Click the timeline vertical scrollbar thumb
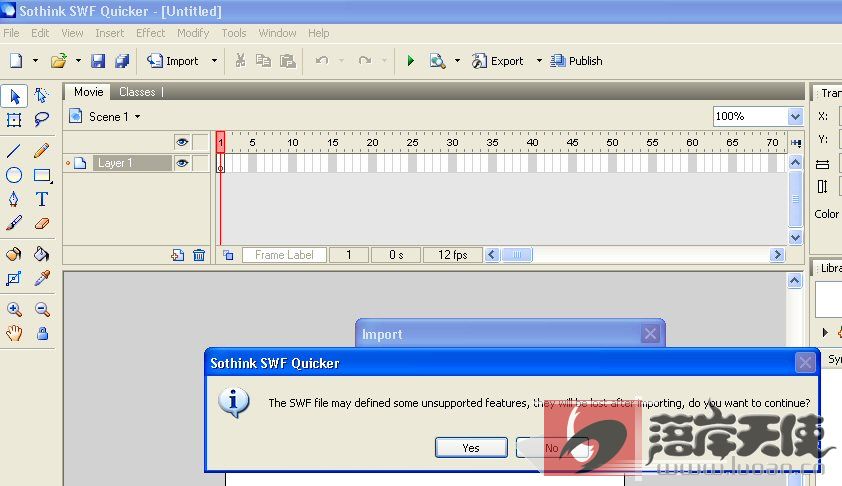 click(x=795, y=199)
